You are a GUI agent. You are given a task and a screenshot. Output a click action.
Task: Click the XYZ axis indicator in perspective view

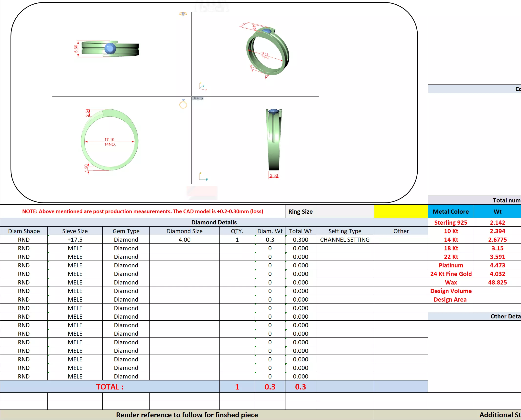coord(203,86)
